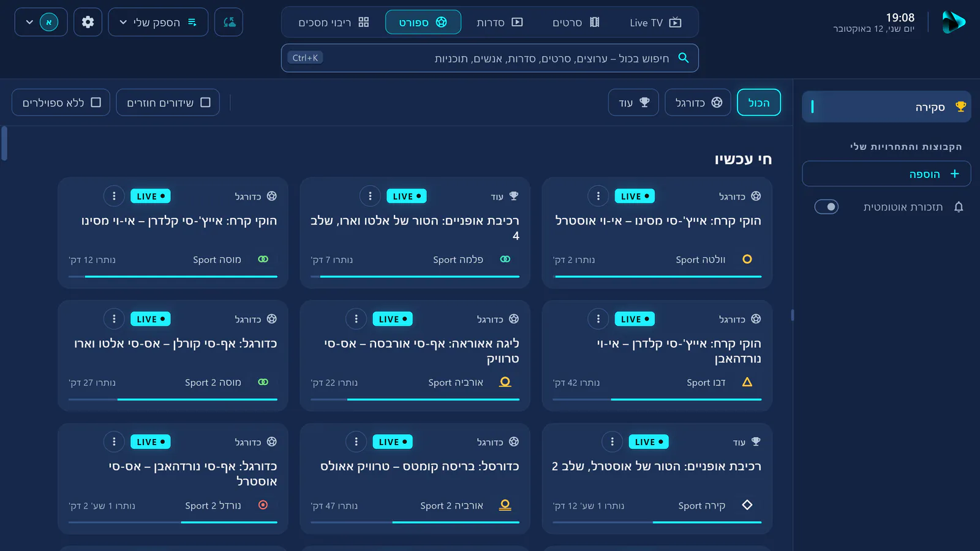Open the settings gear icon

click(x=88, y=22)
